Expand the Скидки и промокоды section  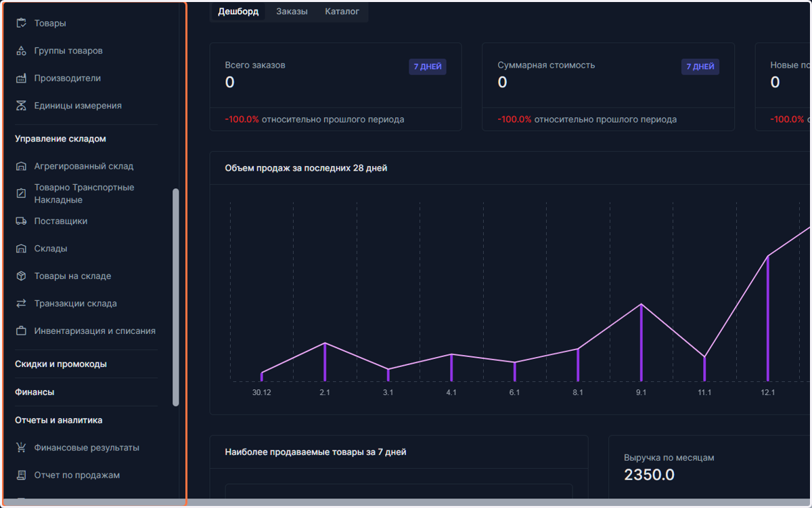pyautogui.click(x=61, y=364)
